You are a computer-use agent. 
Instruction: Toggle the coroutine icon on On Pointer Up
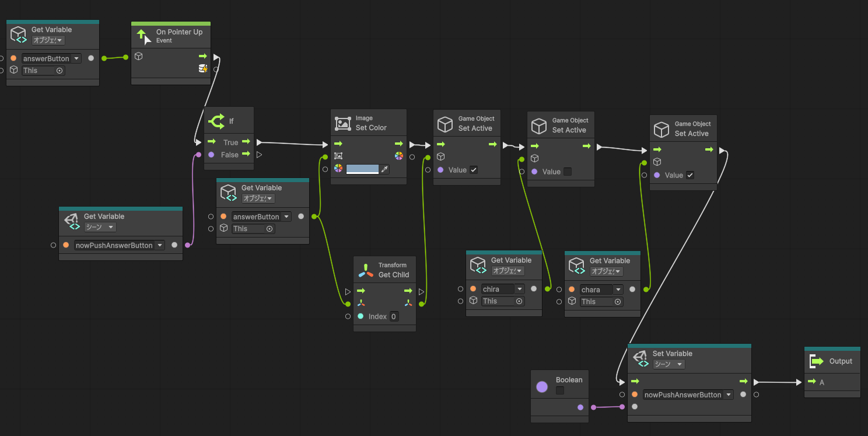[202, 69]
